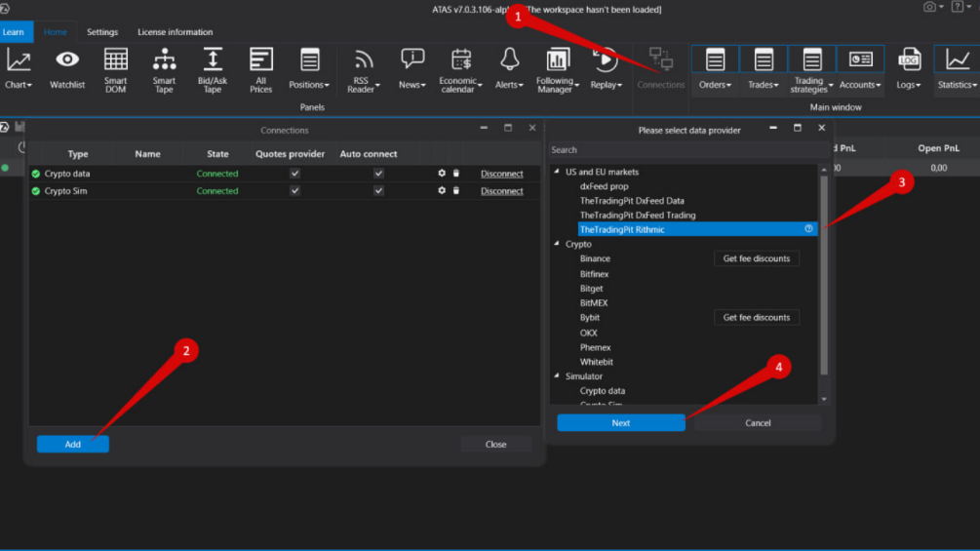Click Get fee discounts for Bybit
980x551 pixels.
[x=757, y=317]
